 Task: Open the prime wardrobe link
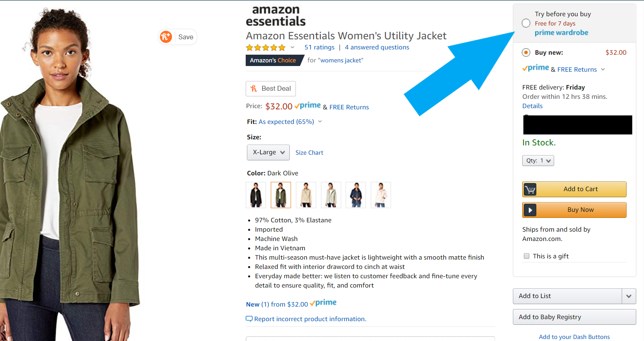coord(561,32)
